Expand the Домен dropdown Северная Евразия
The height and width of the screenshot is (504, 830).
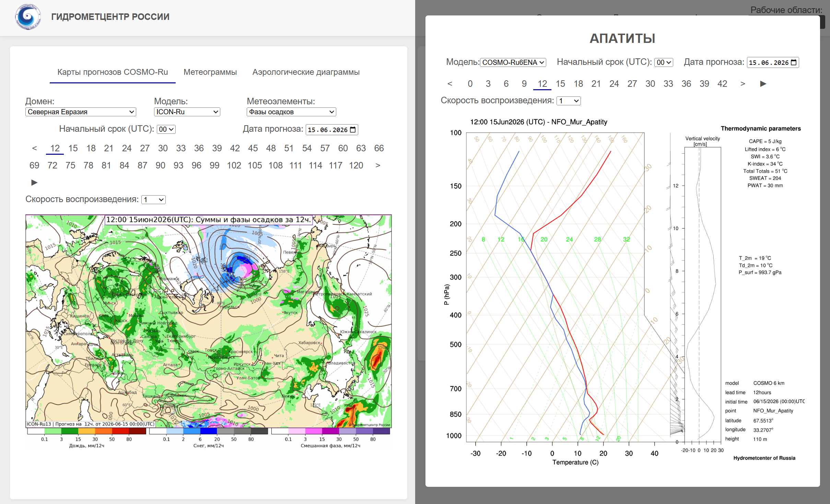(x=81, y=112)
